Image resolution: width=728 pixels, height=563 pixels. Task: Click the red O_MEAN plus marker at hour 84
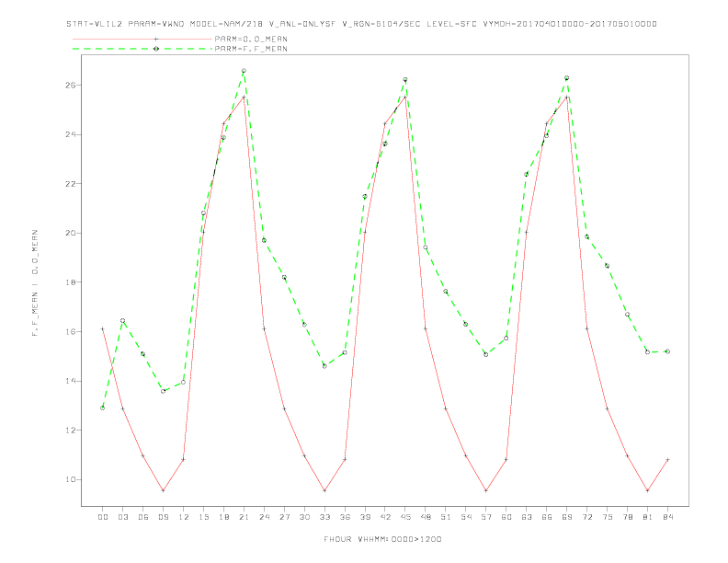coord(667,460)
